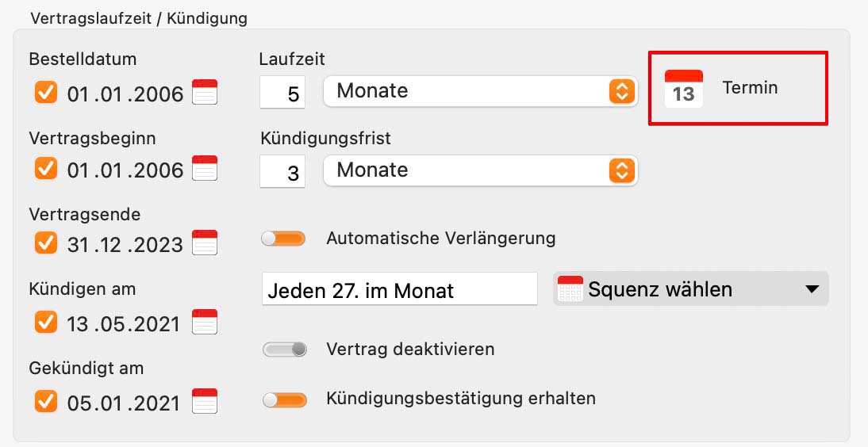Click the Laufzeit number field showing 5

[282, 93]
